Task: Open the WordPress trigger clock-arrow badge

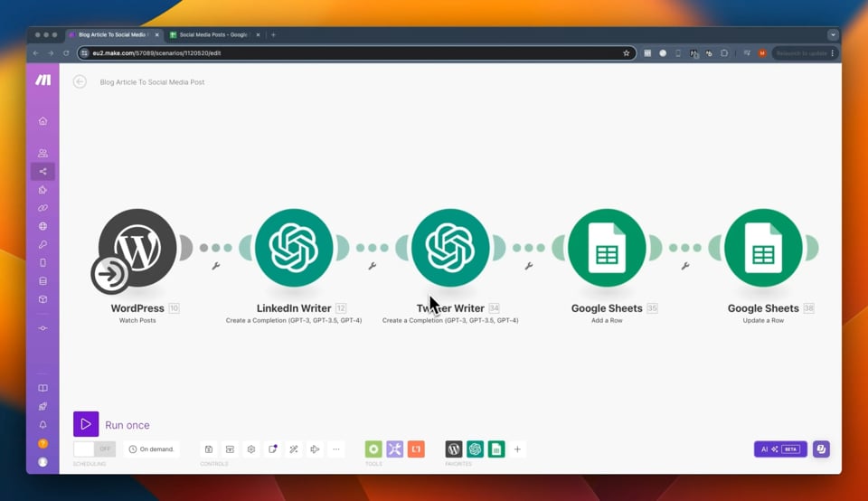Action: click(110, 273)
